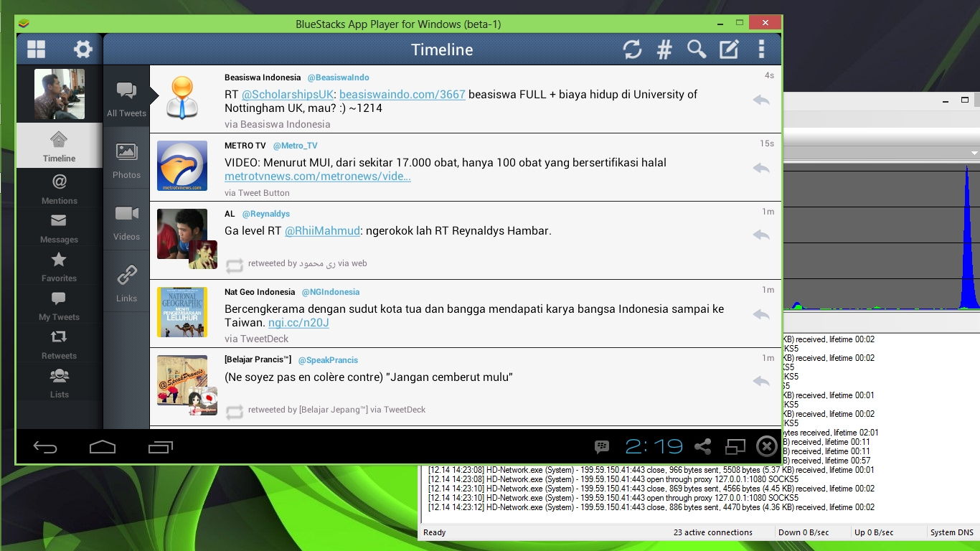Open trends using the hashtag icon
Viewport: 980px width, 551px height.
[665, 50]
